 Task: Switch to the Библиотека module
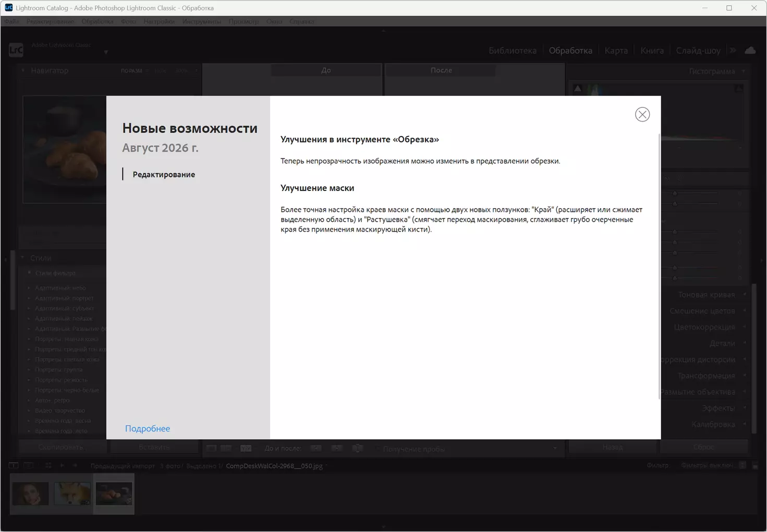(513, 51)
